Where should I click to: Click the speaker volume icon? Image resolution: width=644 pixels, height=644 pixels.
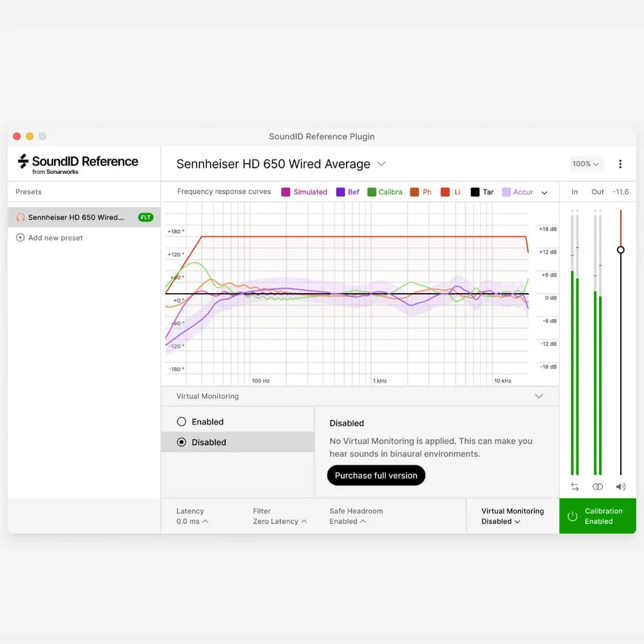[620, 487]
